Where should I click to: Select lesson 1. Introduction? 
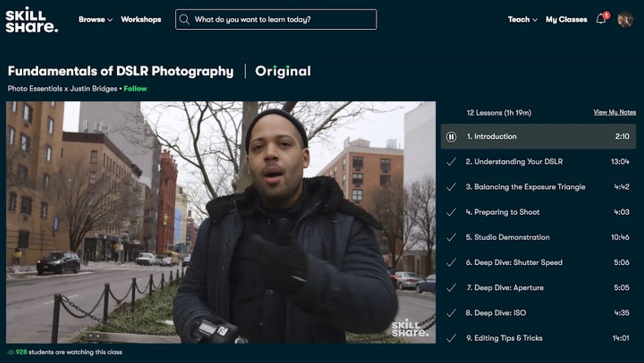coord(538,137)
